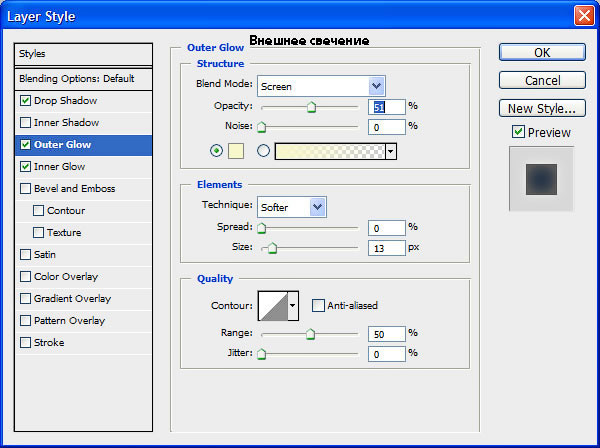This screenshot has width=600, height=448.
Task: Select the solid color radio button
Action: coord(217,151)
